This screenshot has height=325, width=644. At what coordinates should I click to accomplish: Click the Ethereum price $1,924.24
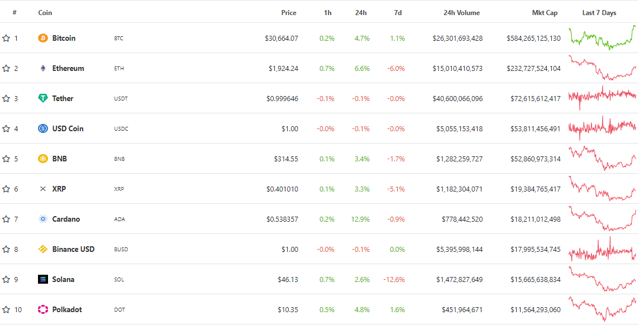point(283,68)
